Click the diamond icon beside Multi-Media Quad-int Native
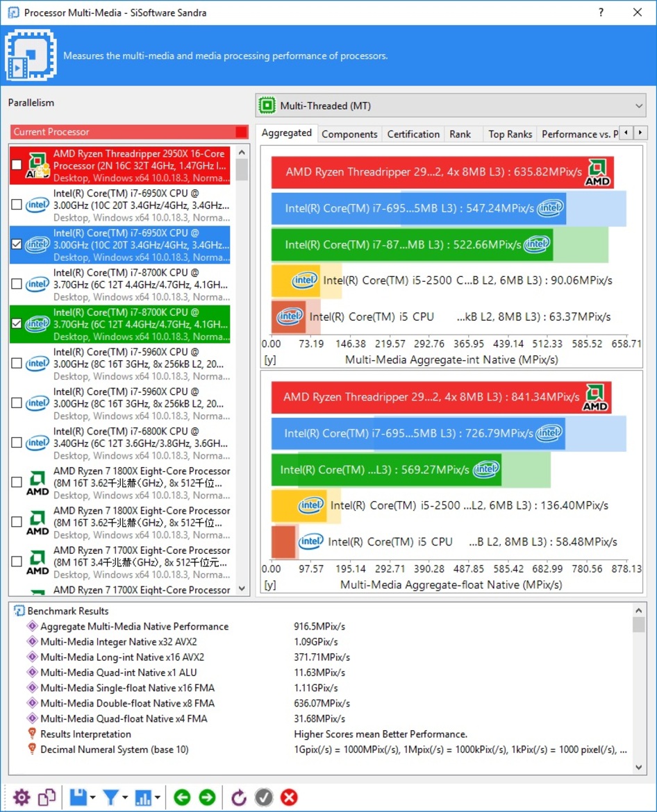Viewport: 657px width, 812px height. (x=32, y=673)
